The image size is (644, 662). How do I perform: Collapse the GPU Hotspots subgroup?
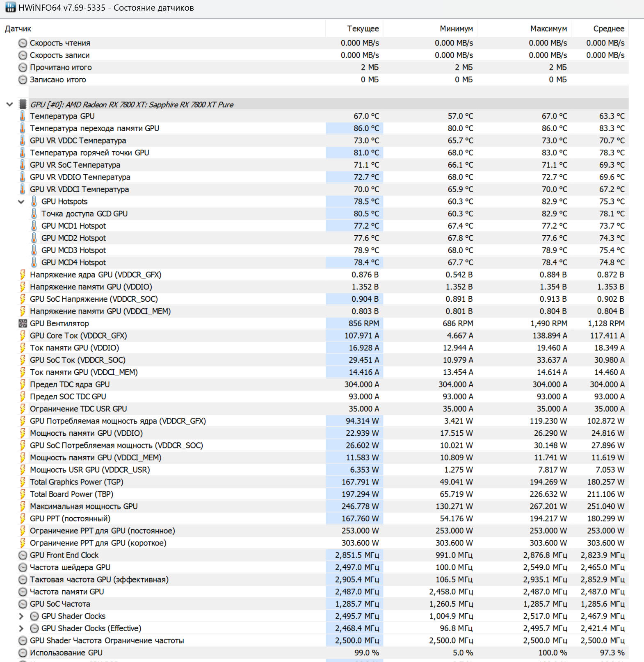(21, 202)
